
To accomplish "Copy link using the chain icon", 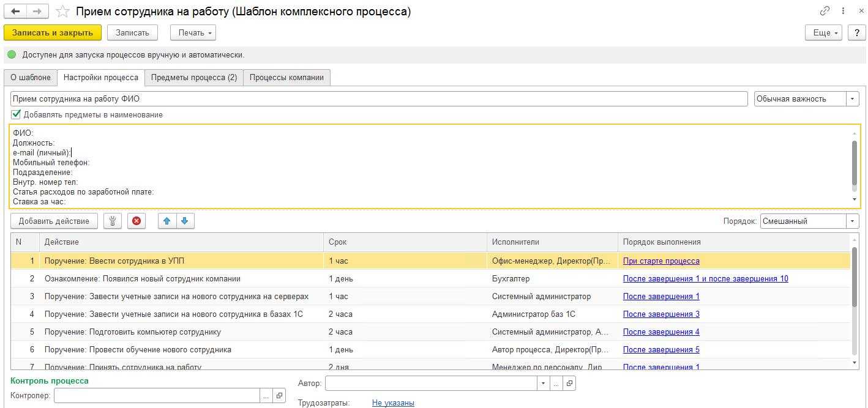I will (x=825, y=11).
